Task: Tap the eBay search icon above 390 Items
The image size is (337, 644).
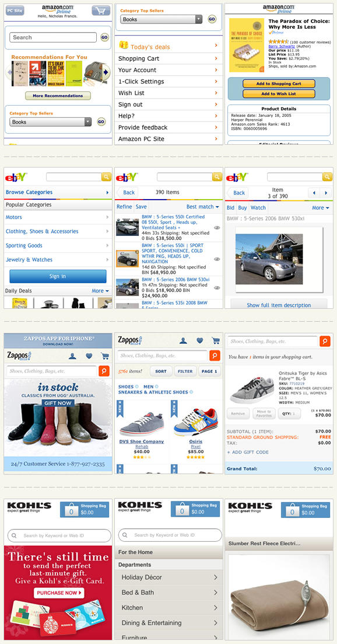Action: point(217,176)
